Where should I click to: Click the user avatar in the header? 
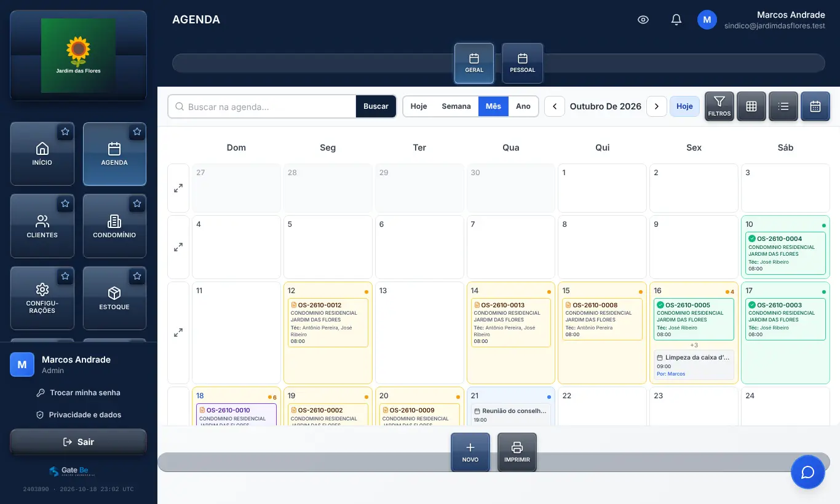[x=707, y=20]
